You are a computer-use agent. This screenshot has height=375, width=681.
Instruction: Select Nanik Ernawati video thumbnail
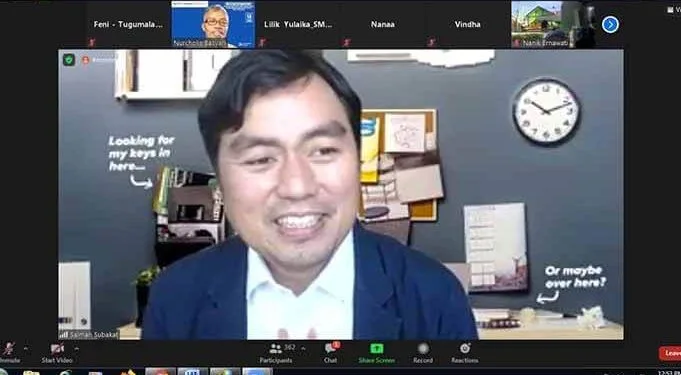tap(553, 24)
